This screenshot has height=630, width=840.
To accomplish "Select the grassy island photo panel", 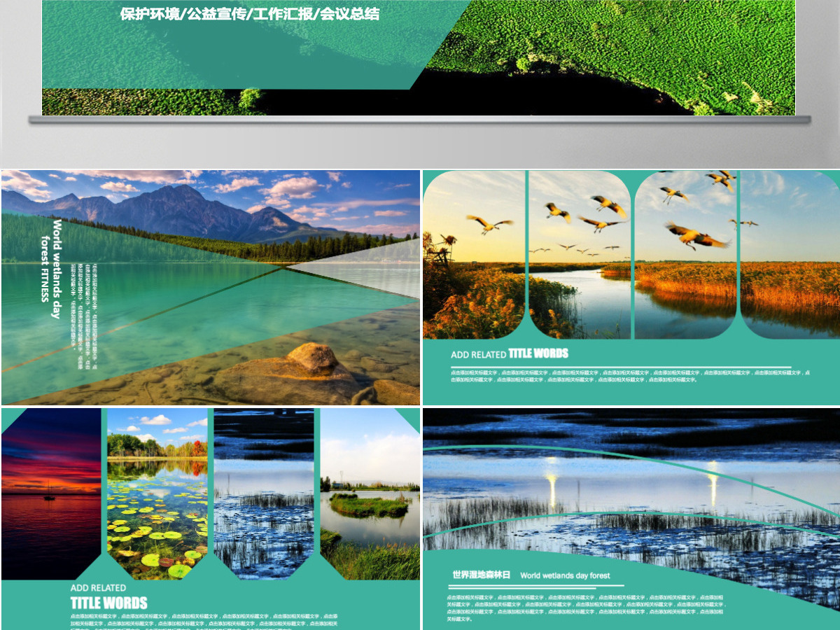I will click(370, 494).
